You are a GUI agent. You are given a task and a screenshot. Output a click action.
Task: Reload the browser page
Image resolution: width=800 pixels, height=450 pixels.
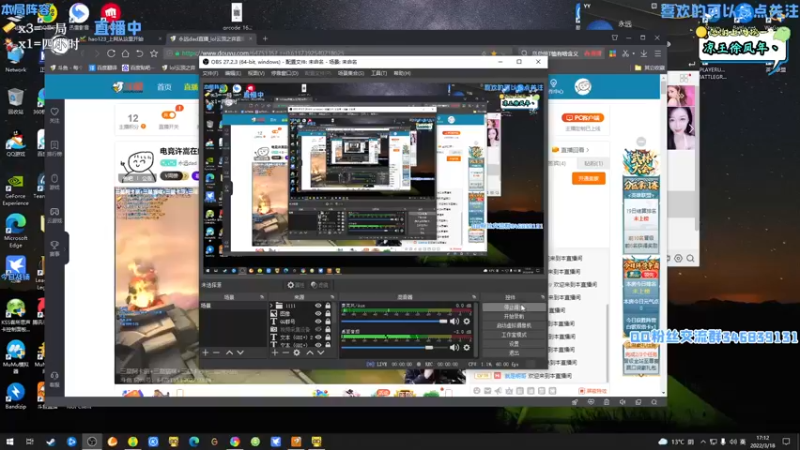tap(111, 53)
